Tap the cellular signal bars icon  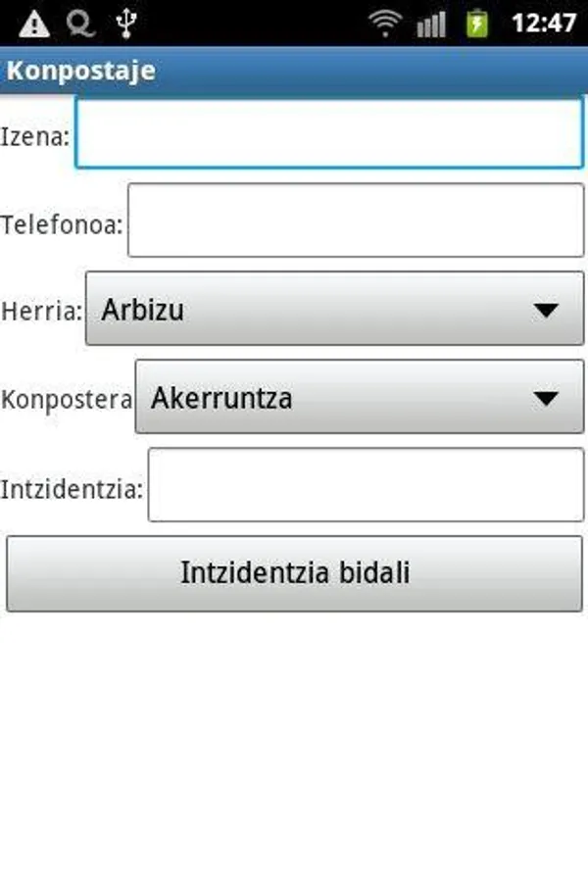430,24
